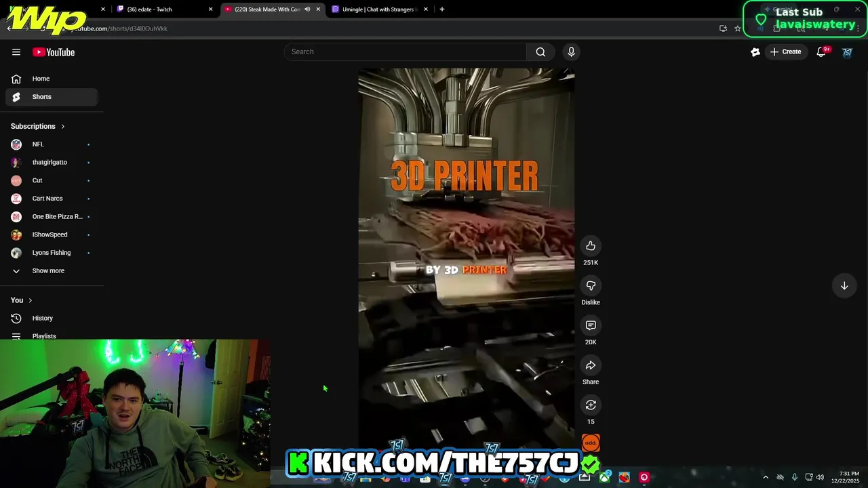Go to next Short with down arrow
Viewport: 868px width, 488px height.
point(844,286)
